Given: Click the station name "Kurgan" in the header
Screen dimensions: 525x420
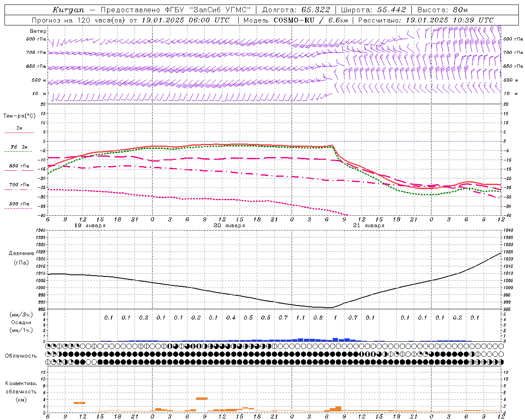Looking at the screenshot, I should [x=68, y=10].
